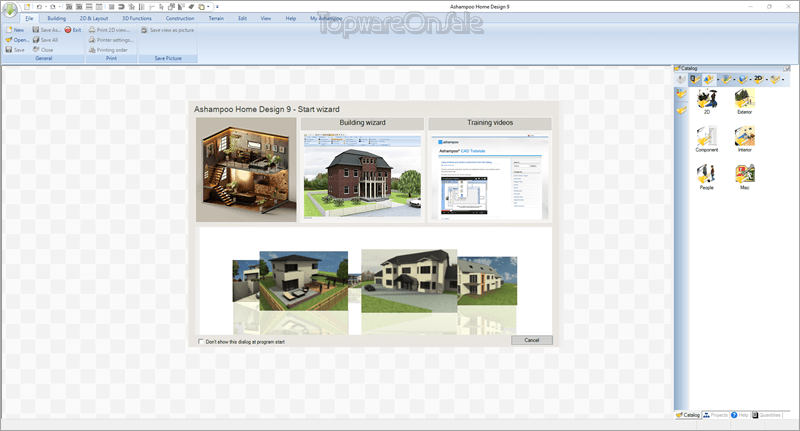The width and height of the screenshot is (800, 431).
Task: Open the Component catalog folder
Action: pyautogui.click(x=707, y=139)
